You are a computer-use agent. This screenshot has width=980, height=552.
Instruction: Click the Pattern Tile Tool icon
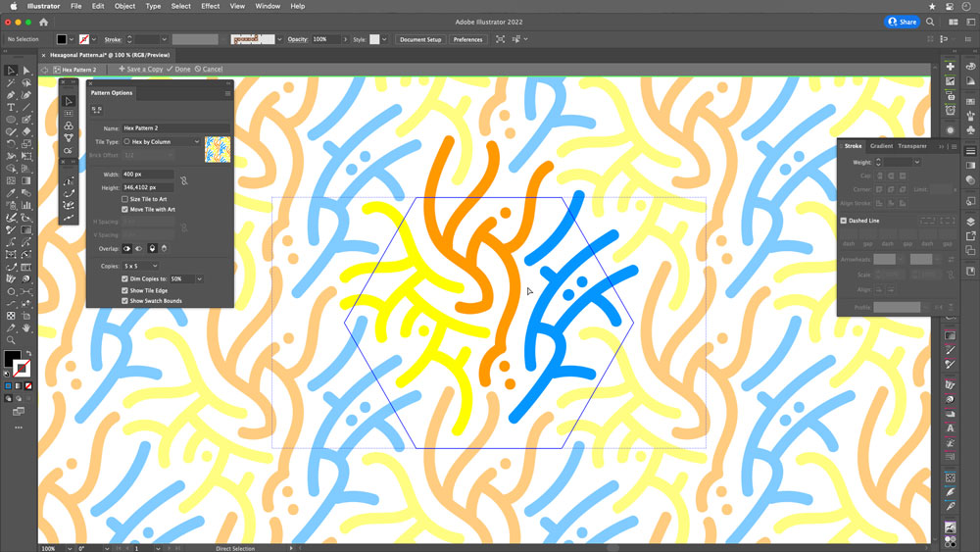click(97, 110)
